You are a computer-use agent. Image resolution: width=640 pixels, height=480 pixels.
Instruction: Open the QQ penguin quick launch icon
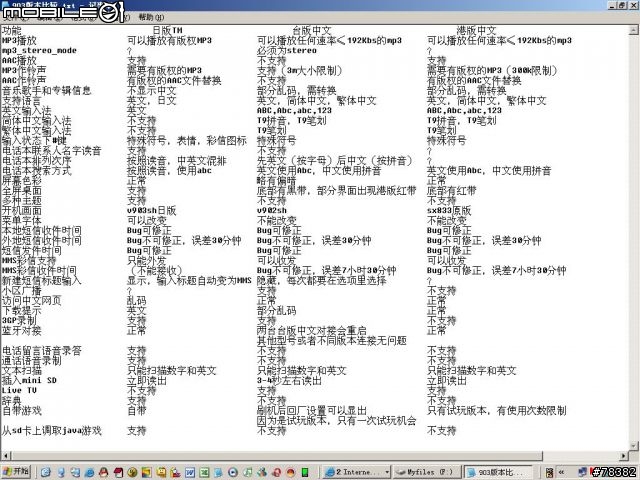point(104,472)
